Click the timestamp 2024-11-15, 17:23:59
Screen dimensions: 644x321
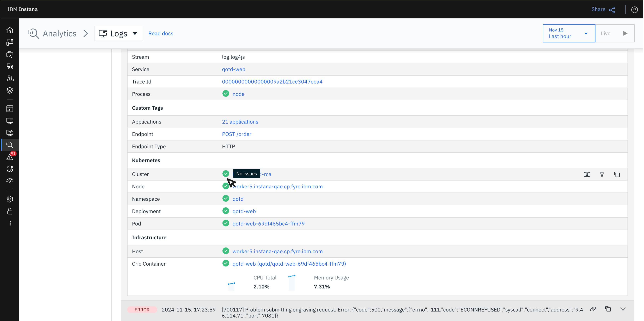click(x=189, y=310)
